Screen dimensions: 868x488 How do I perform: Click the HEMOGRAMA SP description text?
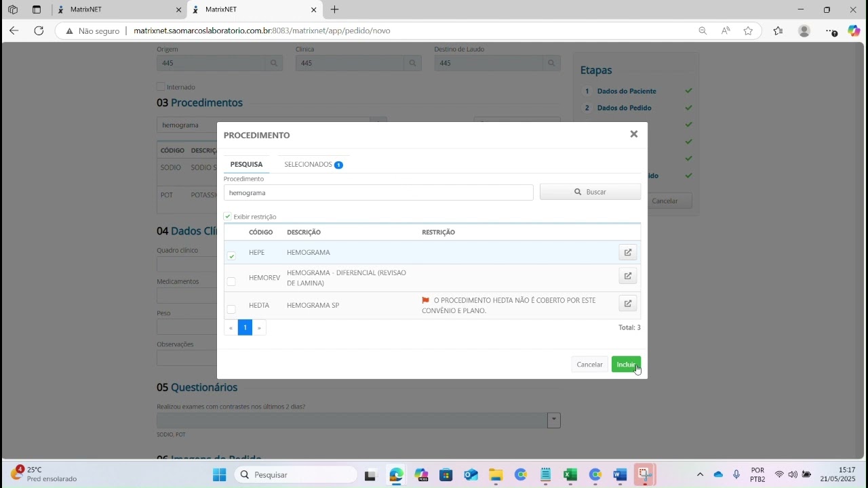(x=313, y=306)
